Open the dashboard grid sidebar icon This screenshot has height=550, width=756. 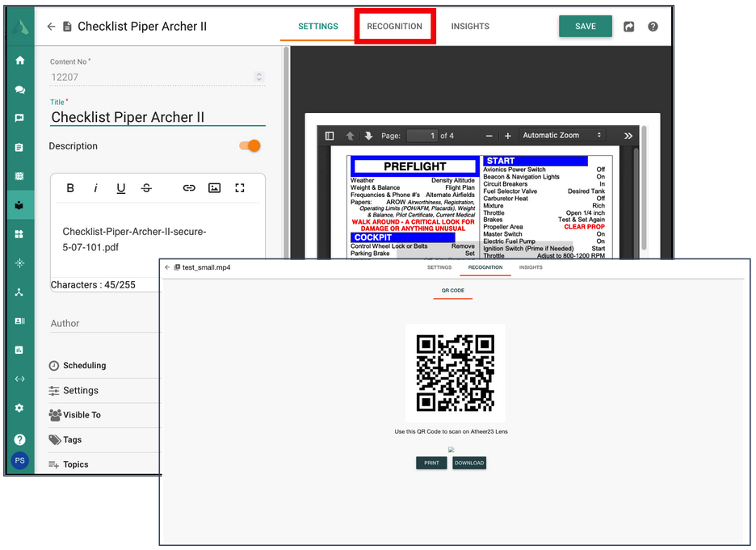click(19, 234)
